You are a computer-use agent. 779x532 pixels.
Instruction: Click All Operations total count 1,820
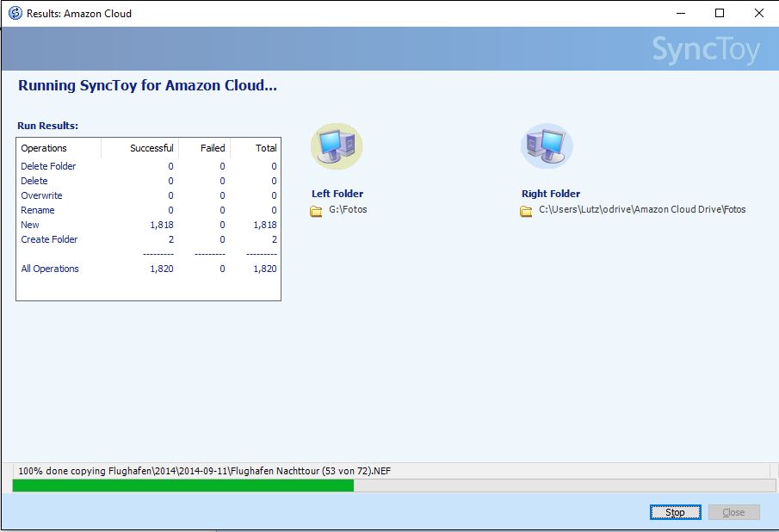[x=265, y=269]
